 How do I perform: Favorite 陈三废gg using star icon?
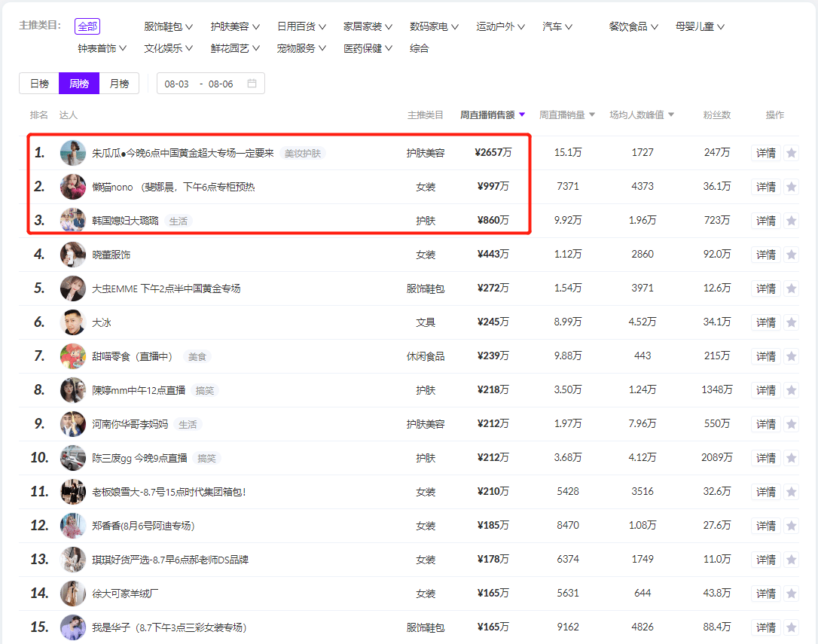pos(791,458)
